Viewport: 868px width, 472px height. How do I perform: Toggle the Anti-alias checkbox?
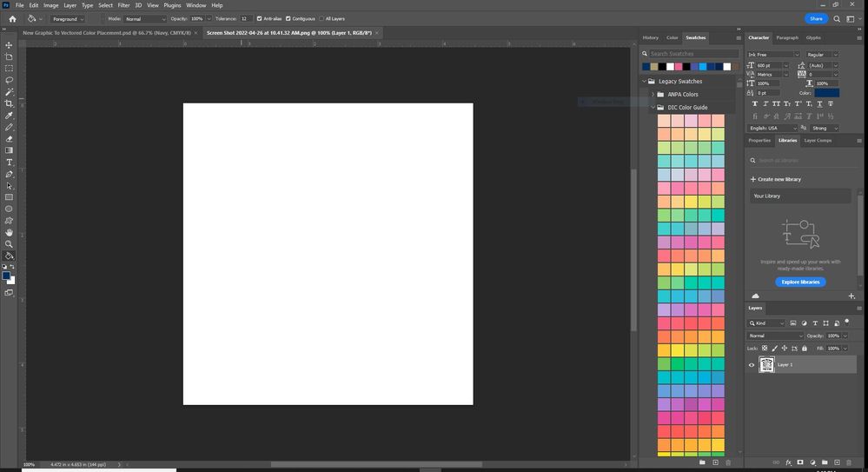point(259,19)
